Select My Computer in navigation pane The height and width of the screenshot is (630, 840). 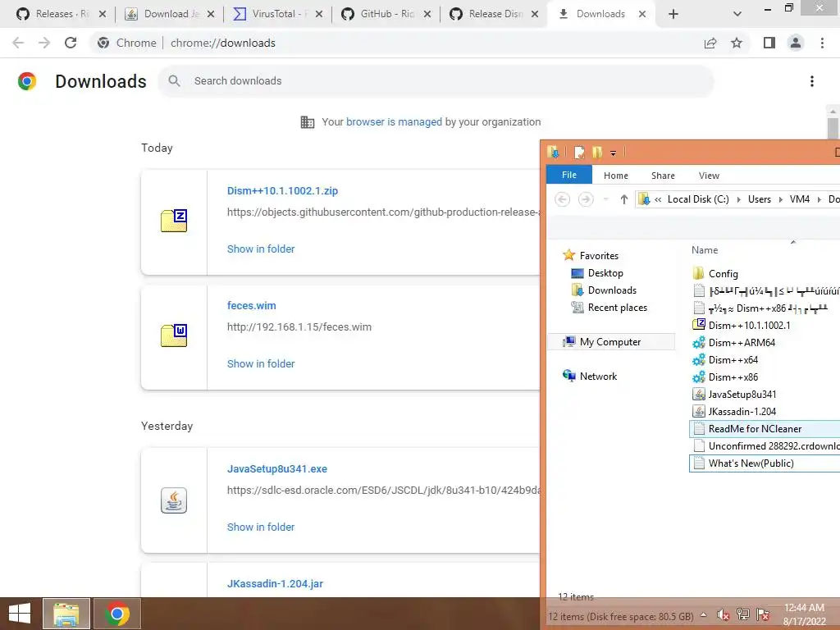pyautogui.click(x=610, y=342)
